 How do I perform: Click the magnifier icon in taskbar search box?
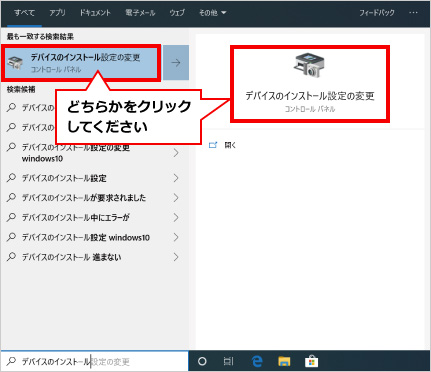12,361
